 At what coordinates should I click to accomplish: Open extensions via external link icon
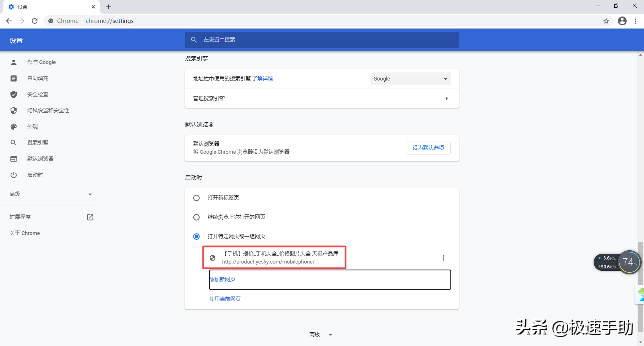pyautogui.click(x=90, y=217)
